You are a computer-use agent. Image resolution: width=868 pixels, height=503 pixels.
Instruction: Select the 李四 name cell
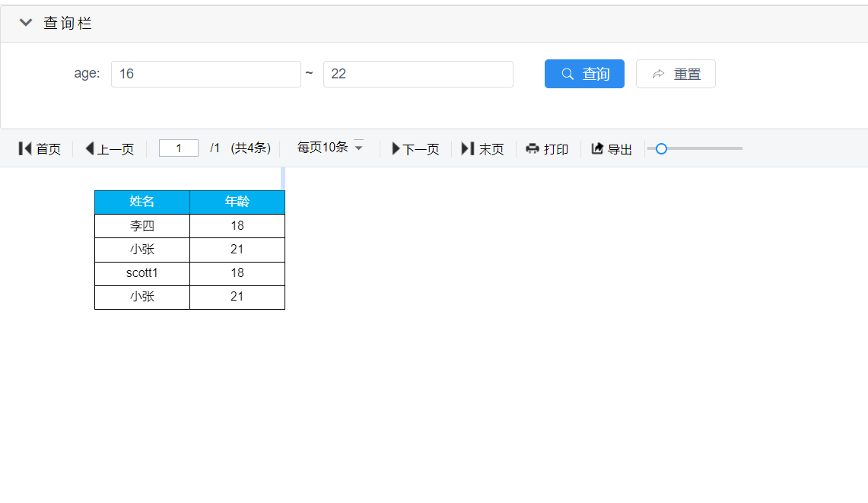[142, 226]
